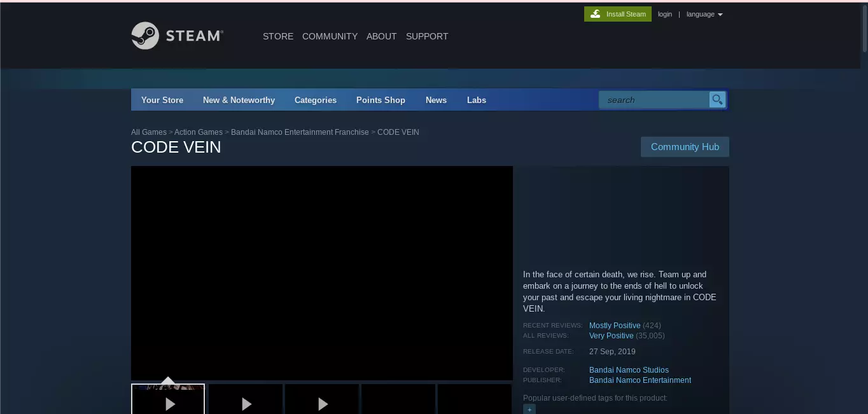Open the language dropdown
The image size is (868, 414).
[x=704, y=14]
